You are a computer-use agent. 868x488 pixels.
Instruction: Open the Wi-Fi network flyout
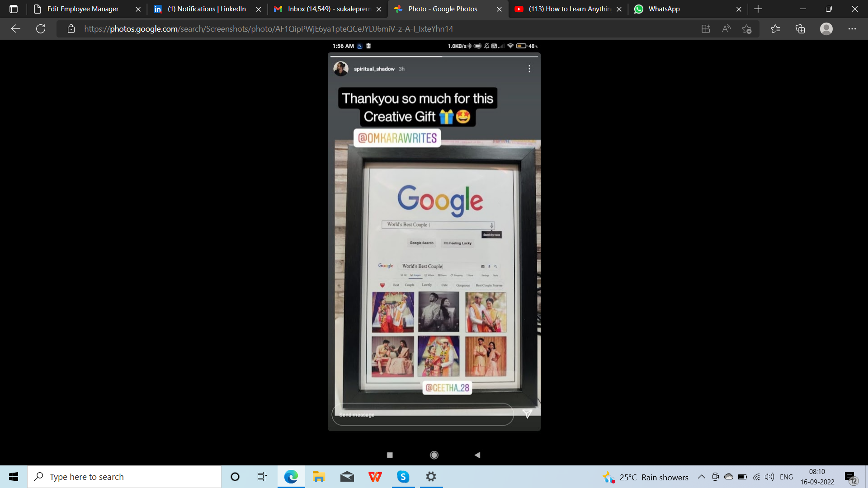click(x=756, y=477)
